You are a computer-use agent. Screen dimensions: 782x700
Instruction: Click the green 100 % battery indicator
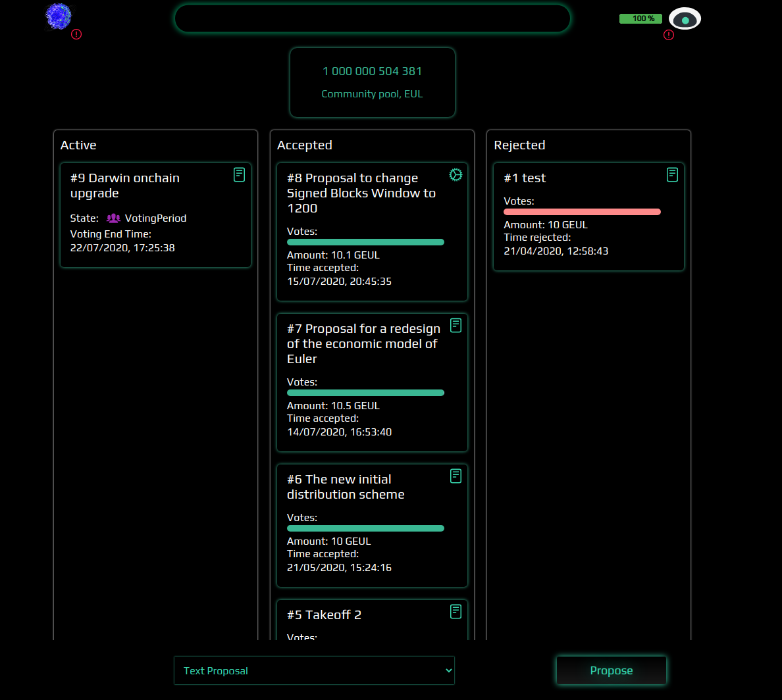point(641,18)
